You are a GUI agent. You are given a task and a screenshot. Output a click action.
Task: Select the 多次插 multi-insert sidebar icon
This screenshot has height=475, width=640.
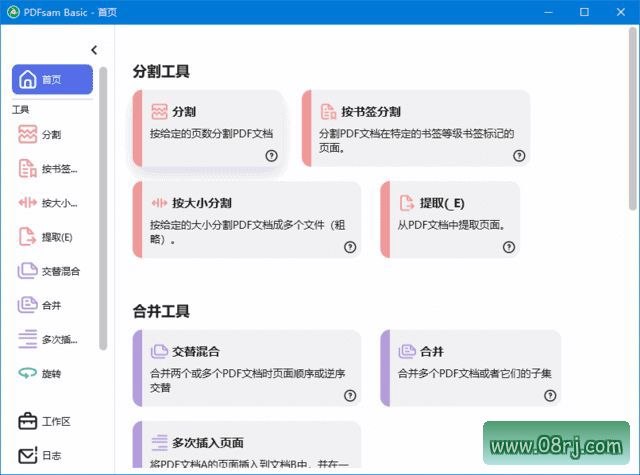coord(27,339)
